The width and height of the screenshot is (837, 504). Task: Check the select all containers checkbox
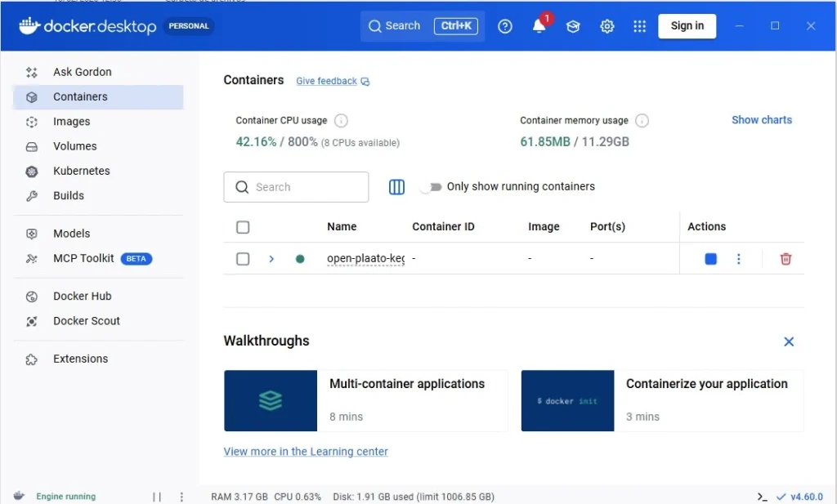click(x=243, y=227)
